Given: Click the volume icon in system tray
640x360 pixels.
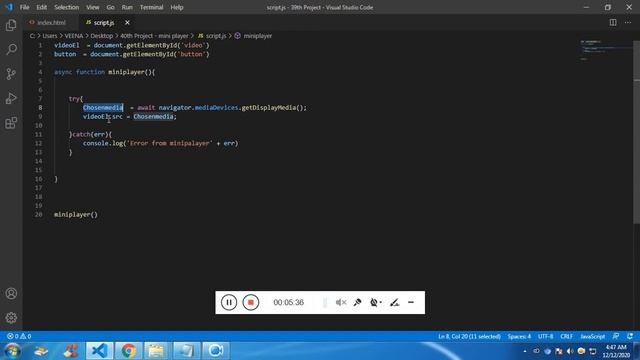Looking at the screenshot, I should (x=570, y=351).
